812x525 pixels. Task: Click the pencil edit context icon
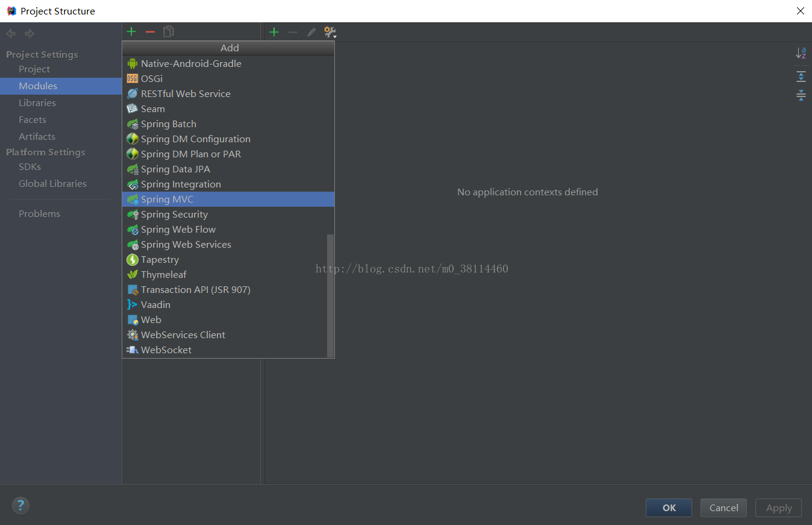(x=311, y=32)
